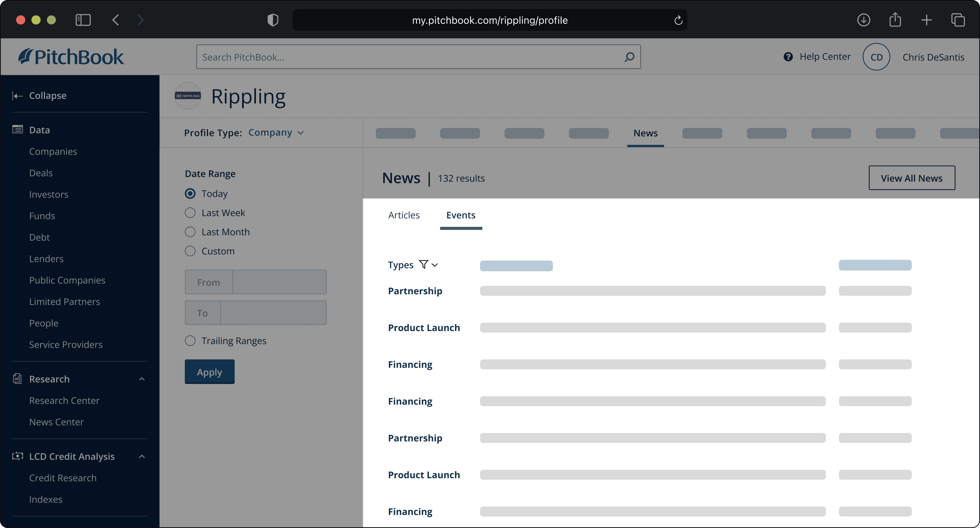
Task: Choose the Trailing Ranges radio button
Action: (x=190, y=341)
